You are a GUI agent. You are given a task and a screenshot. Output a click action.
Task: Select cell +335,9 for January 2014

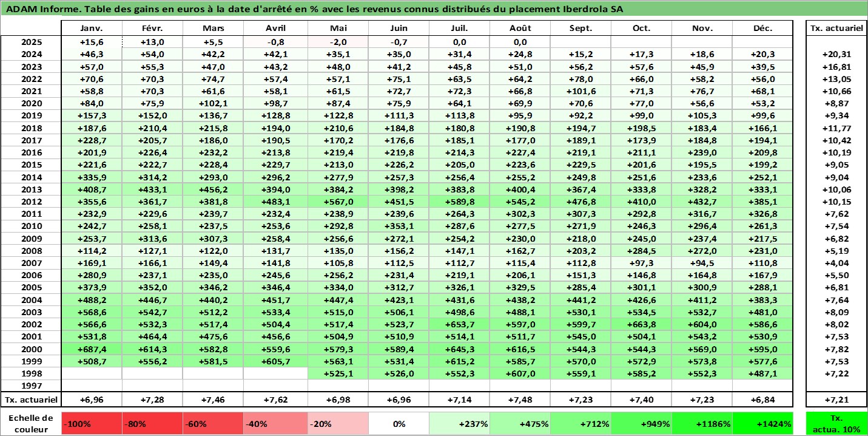tap(92, 177)
